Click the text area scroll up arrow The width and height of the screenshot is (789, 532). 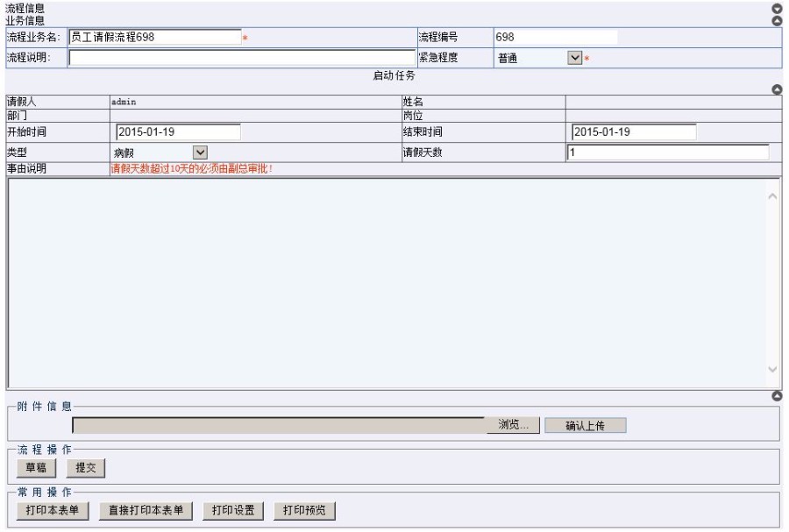pyautogui.click(x=772, y=196)
